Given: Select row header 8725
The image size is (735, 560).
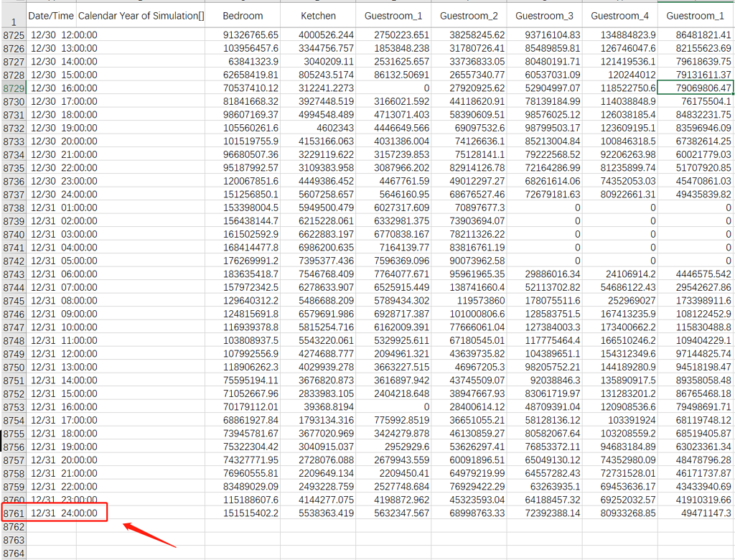Looking at the screenshot, I should [13, 35].
